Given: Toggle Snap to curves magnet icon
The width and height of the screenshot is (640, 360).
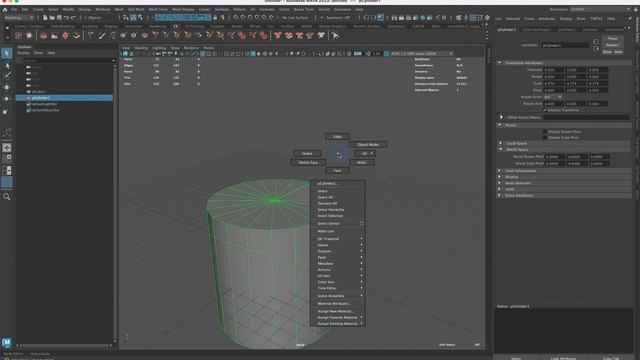Looking at the screenshot, I should click(x=243, y=18).
